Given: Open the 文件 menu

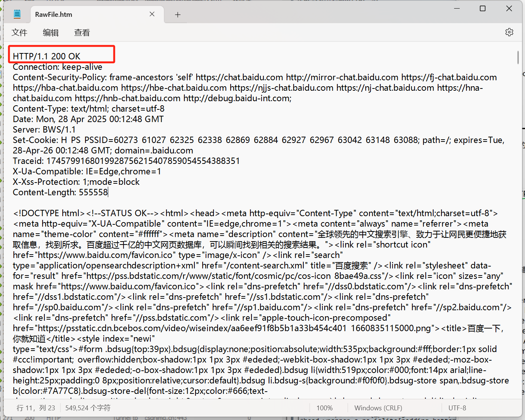Looking at the screenshot, I should [19, 32].
